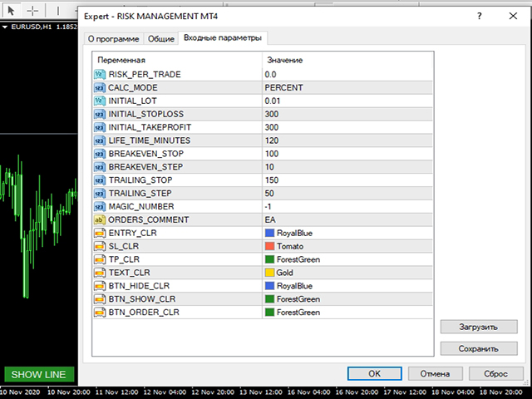The height and width of the screenshot is (399, 532).
Task: Edit the TRAILING_STEP value 50
Action: 347,194
